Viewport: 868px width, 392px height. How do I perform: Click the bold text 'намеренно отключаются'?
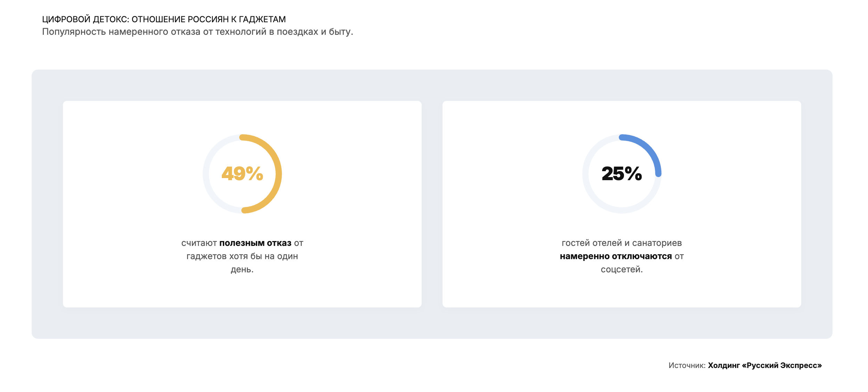click(x=616, y=256)
